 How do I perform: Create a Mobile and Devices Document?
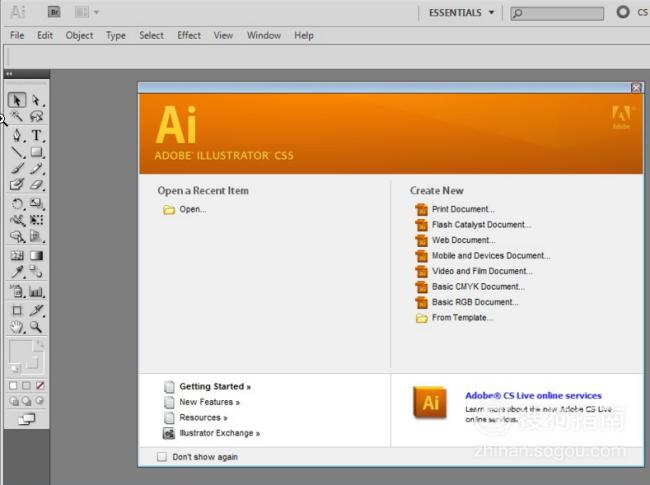483,256
